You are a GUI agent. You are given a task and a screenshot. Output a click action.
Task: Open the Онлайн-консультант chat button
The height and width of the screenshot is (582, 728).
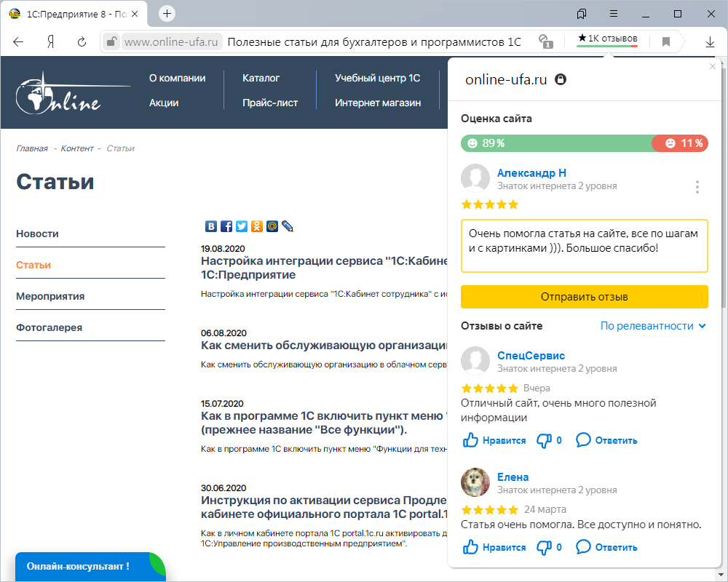[x=90, y=566]
